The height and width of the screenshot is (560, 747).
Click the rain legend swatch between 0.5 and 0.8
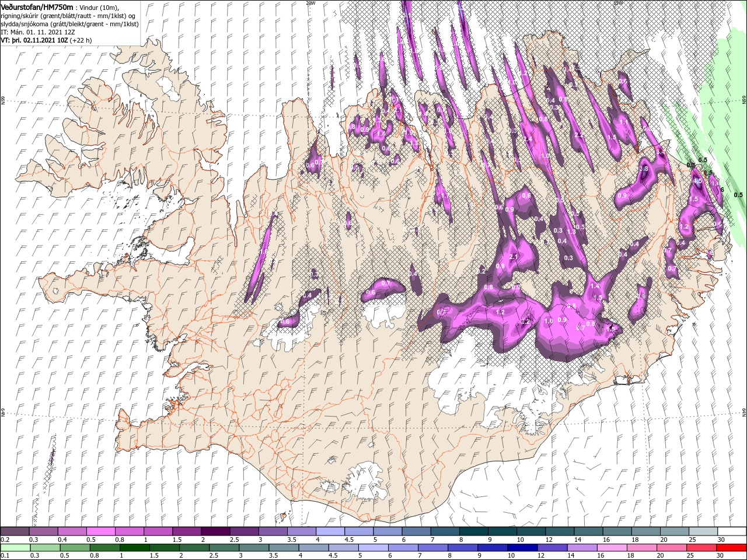[75, 548]
